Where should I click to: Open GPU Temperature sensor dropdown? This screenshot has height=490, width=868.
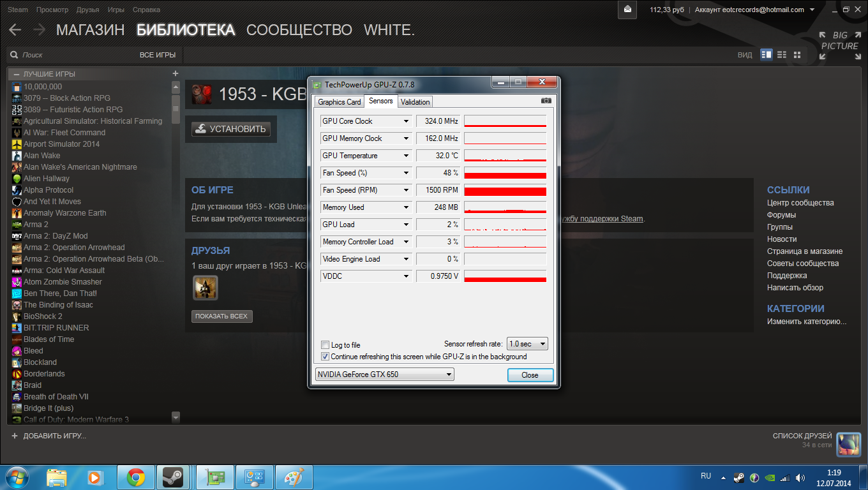(x=406, y=156)
